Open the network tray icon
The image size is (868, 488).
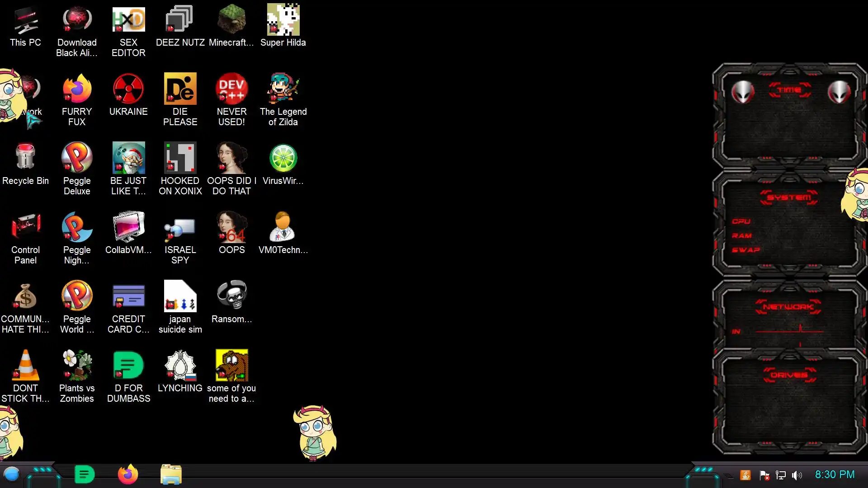pyautogui.click(x=781, y=475)
